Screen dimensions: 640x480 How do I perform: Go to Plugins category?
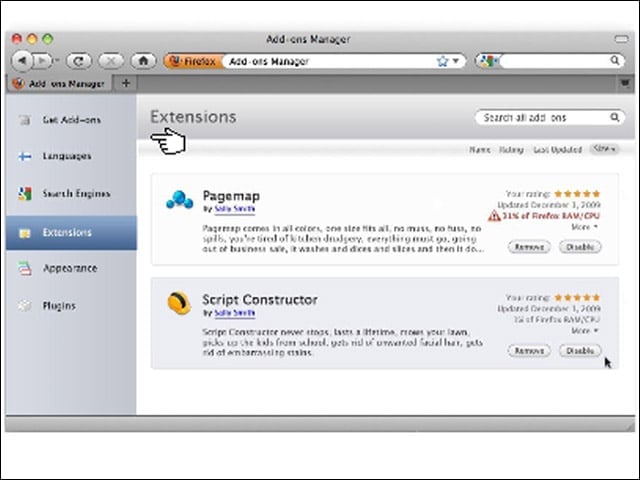point(71,306)
